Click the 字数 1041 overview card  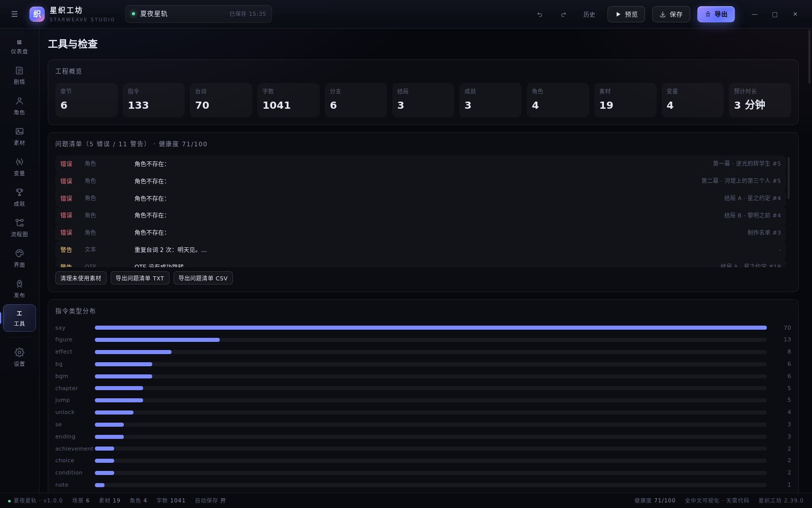point(288,100)
